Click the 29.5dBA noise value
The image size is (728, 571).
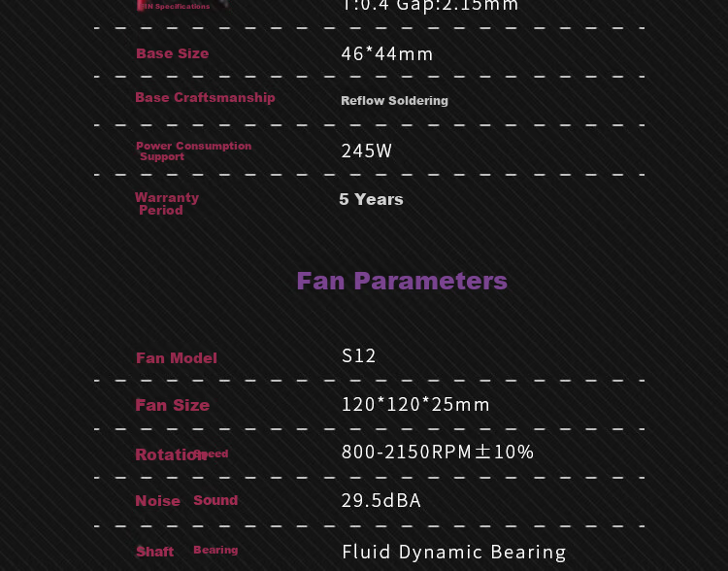pos(381,501)
